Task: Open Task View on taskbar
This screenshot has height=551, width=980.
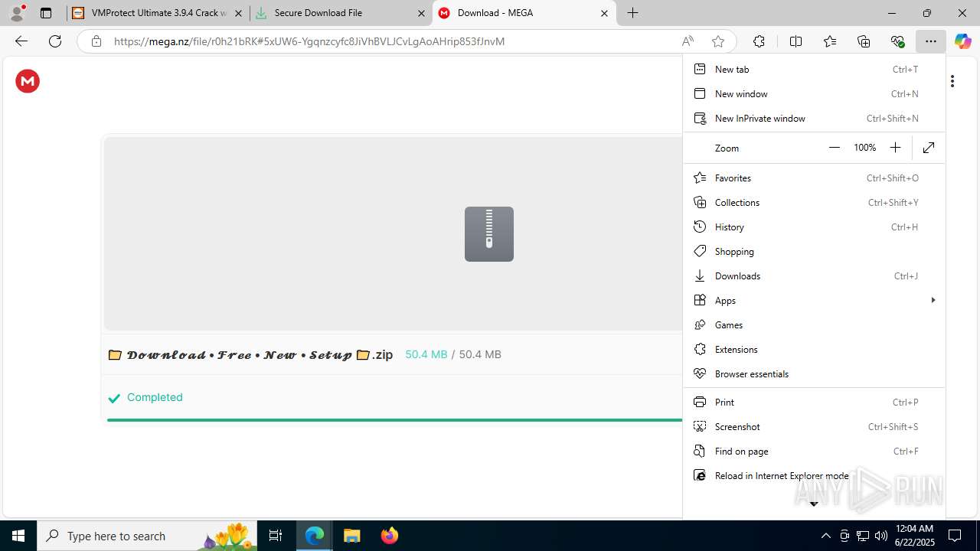Action: 276,536
